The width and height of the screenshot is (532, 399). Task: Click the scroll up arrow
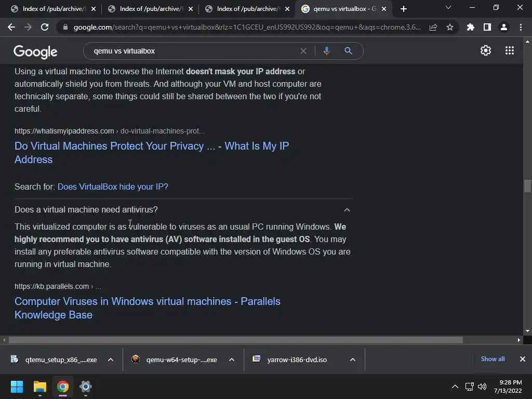[x=527, y=42]
